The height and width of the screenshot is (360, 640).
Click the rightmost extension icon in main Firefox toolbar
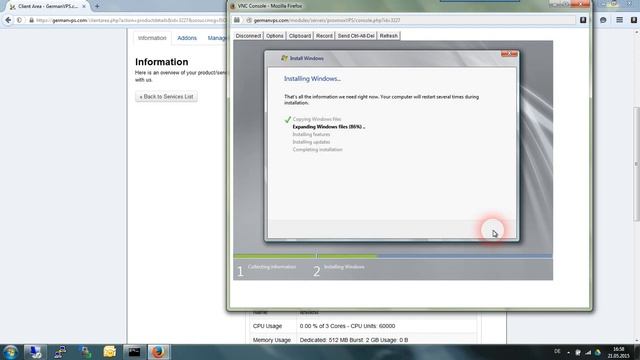[x=633, y=20]
